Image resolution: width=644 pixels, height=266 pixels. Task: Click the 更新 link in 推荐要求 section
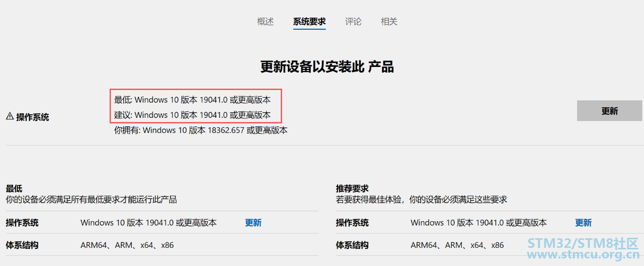point(583,223)
